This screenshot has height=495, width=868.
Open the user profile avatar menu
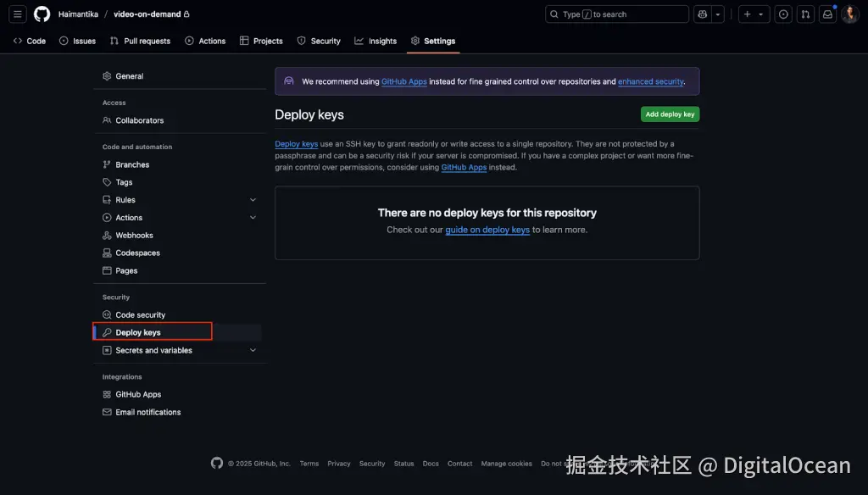tap(849, 14)
